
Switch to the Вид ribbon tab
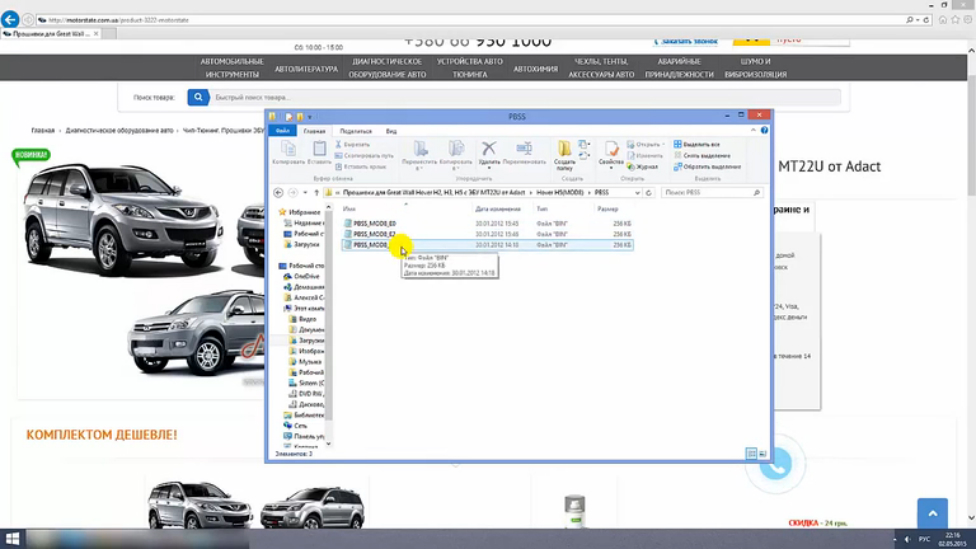coord(391,131)
